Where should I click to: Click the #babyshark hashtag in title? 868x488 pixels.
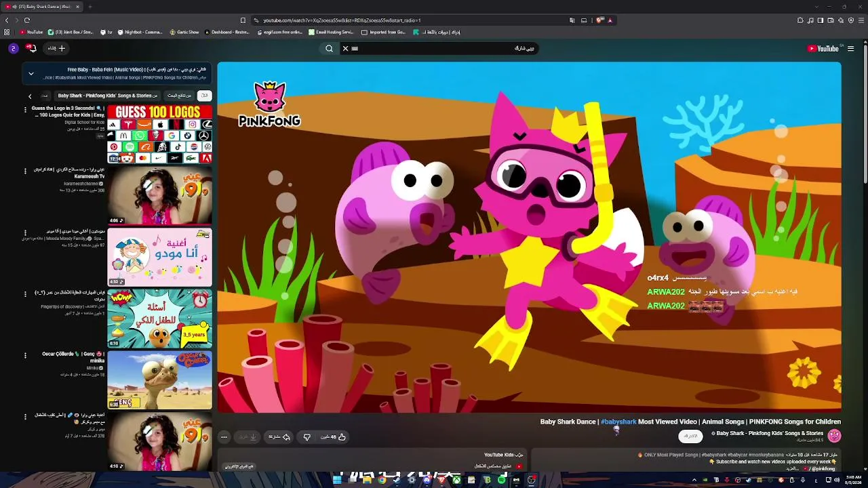618,422
